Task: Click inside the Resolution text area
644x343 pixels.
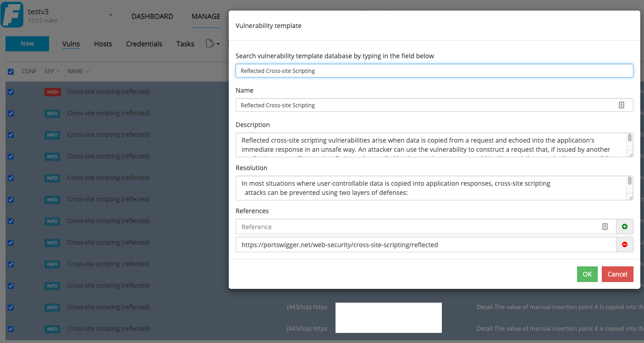Action: [x=431, y=188]
